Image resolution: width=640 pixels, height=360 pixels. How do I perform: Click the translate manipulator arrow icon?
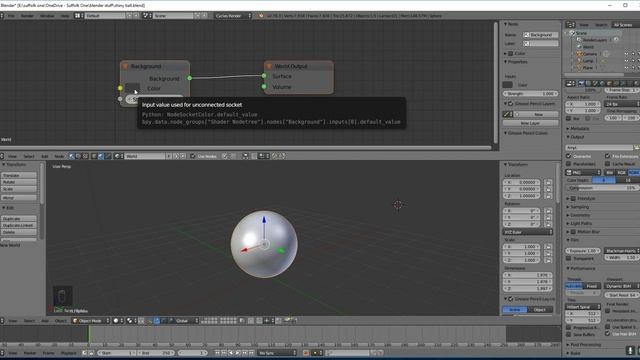(x=157, y=320)
